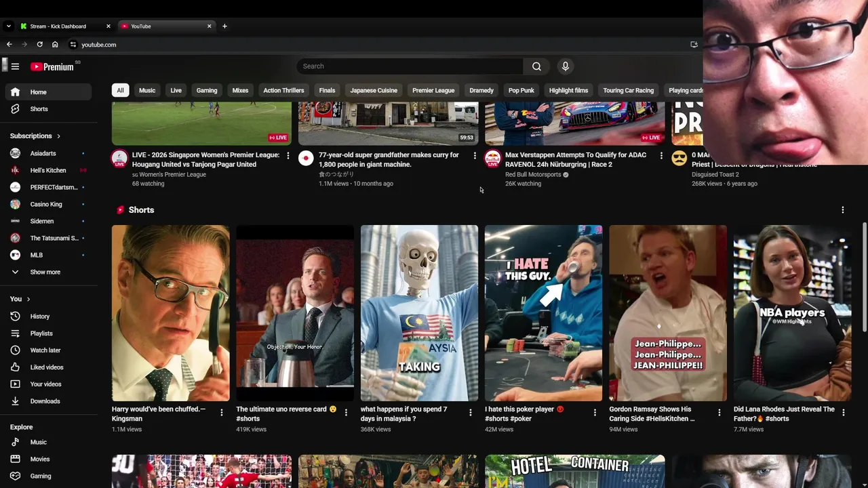Open Playlists in the sidebar

tap(48, 333)
